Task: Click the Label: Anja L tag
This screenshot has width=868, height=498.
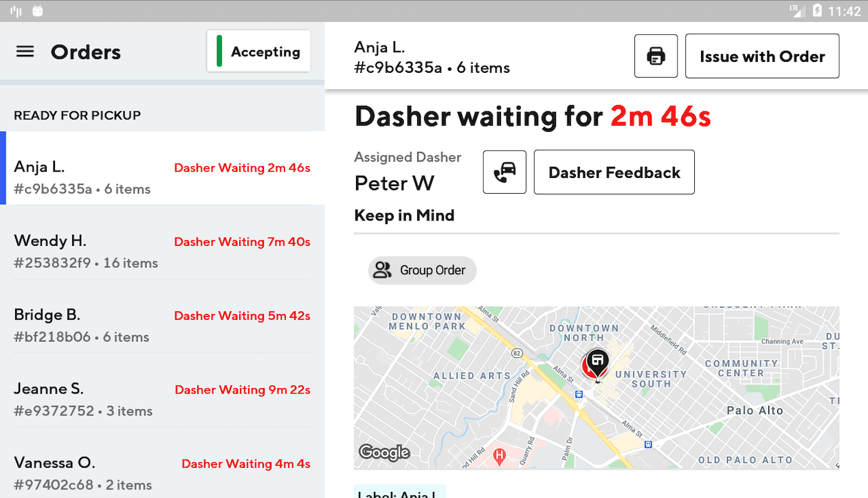Action: coord(399,494)
